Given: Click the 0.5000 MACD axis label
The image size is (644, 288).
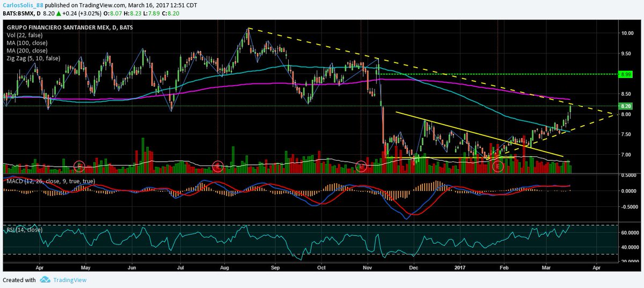Looking at the screenshot, I should (629, 175).
